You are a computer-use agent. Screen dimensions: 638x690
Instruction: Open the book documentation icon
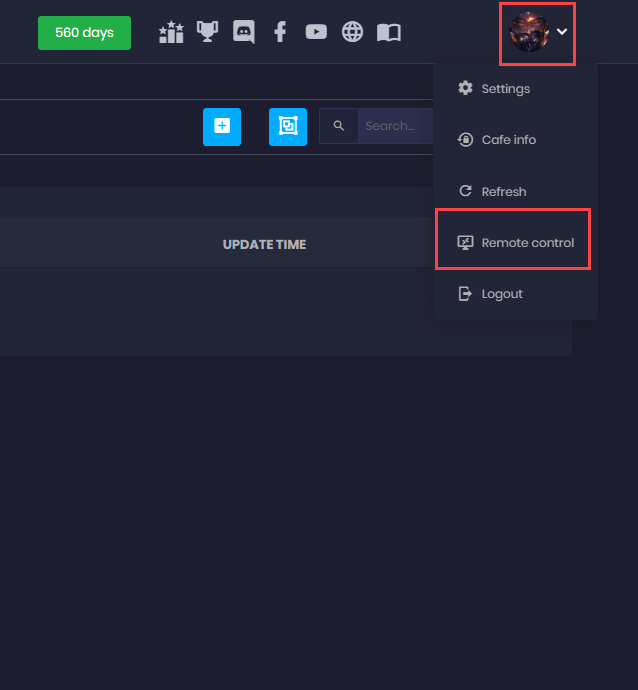coord(389,32)
